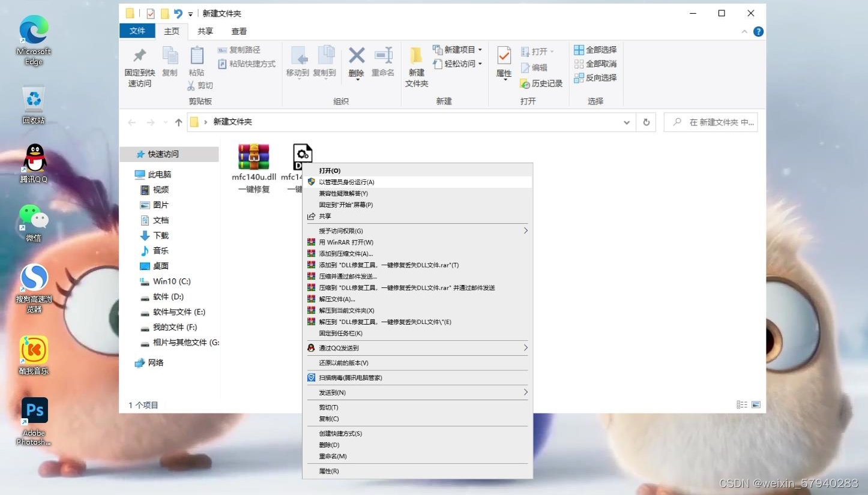Open Microsoft Edge from the desktop
868x495 pixels.
[34, 40]
